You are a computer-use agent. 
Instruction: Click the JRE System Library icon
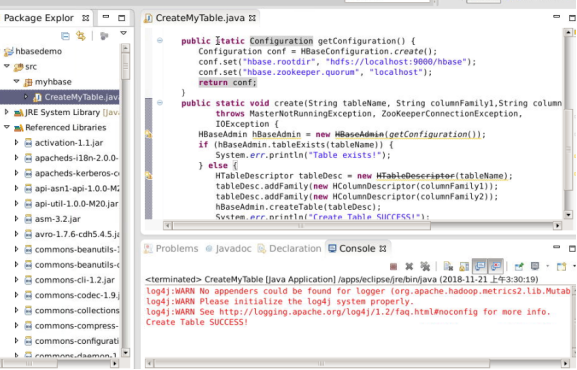click(x=18, y=113)
